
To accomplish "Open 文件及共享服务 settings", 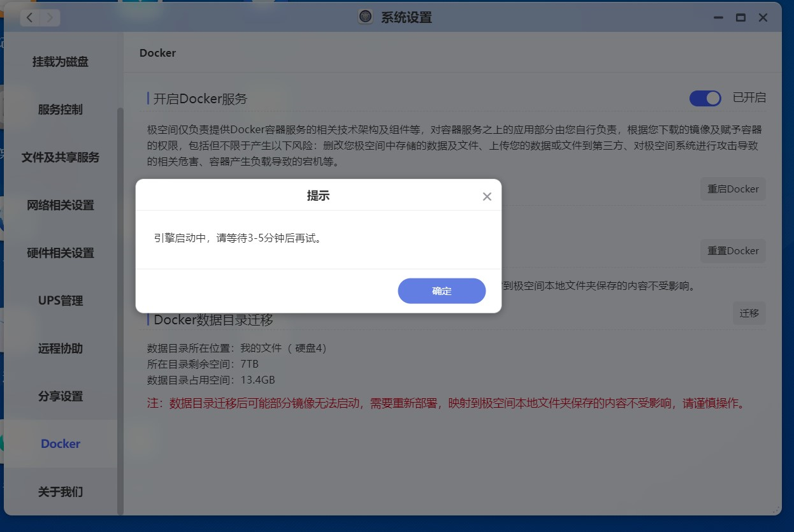I will tap(61, 157).
